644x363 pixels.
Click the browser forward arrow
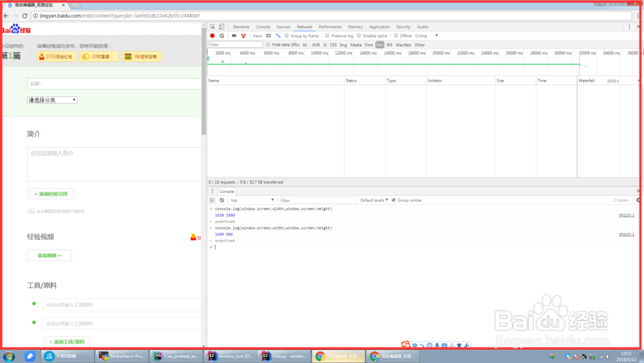pos(15,15)
